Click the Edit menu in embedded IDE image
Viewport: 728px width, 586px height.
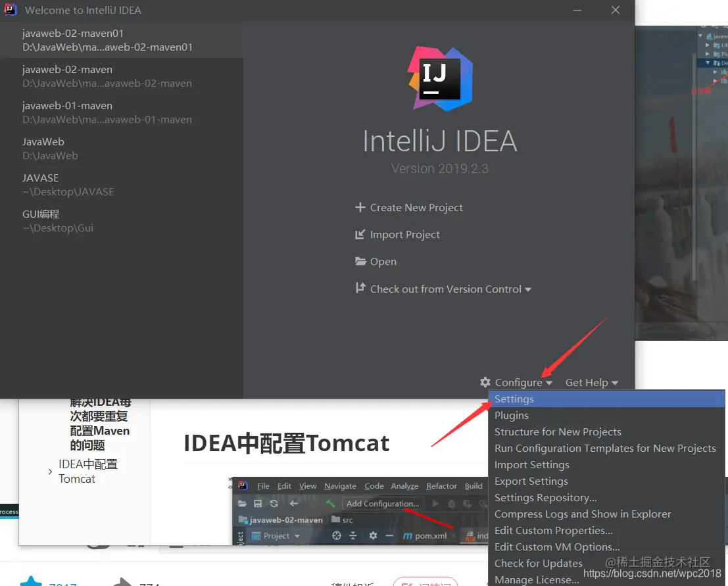[x=284, y=485]
